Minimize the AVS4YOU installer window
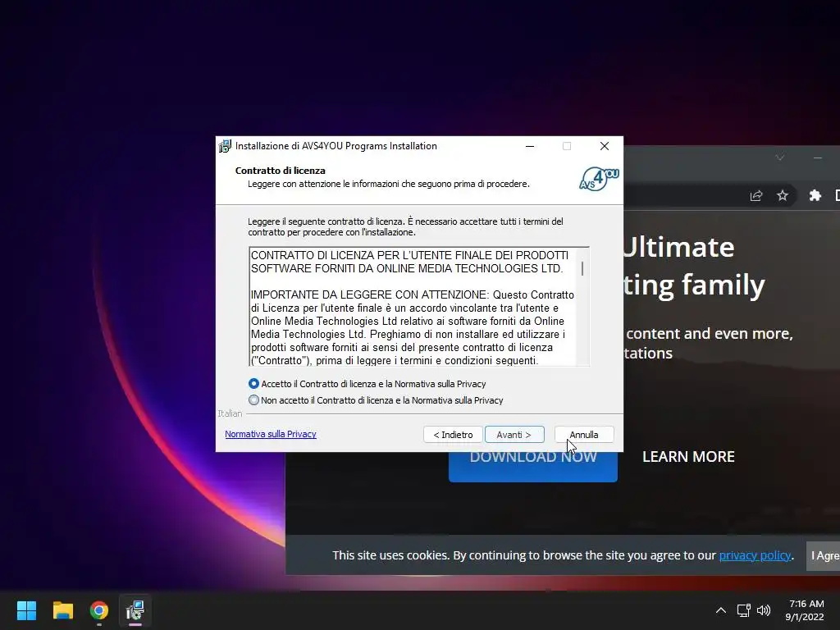 click(x=530, y=146)
